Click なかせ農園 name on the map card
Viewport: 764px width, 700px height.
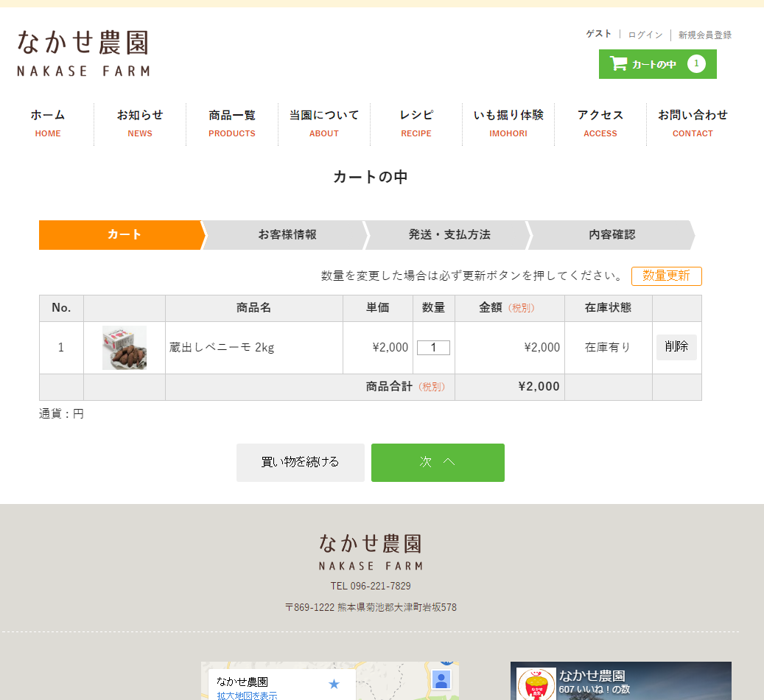242,682
